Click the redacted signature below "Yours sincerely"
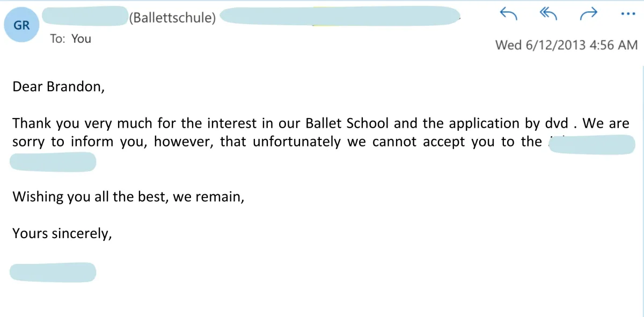The height and width of the screenshot is (317, 644). pos(53,272)
